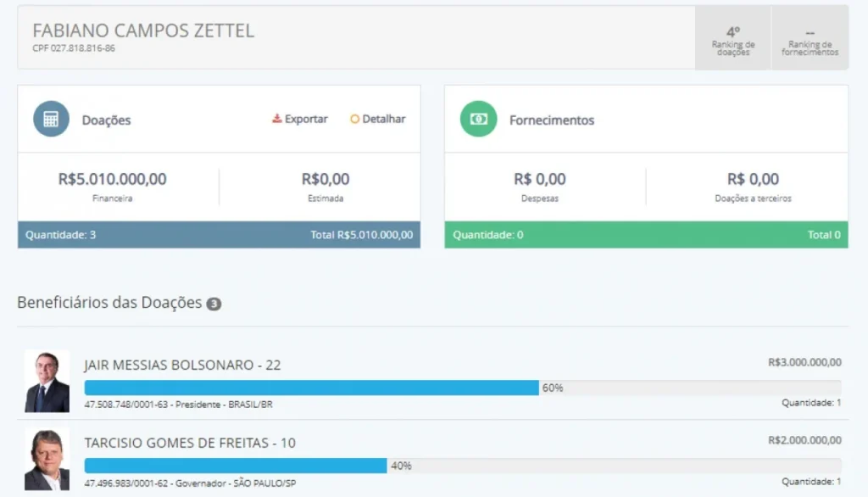Open the TARCISIO GOMES DE FREITAS - 10 entry
The height and width of the screenshot is (497, 868).
(190, 443)
